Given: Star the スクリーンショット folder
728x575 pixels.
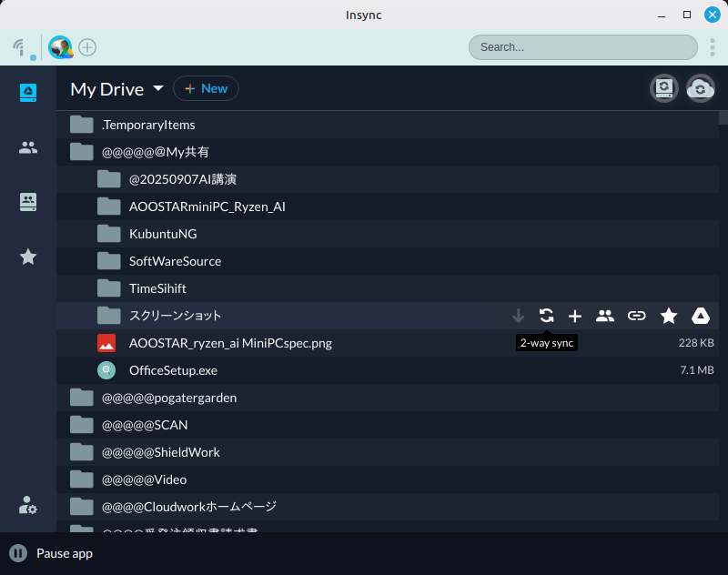Looking at the screenshot, I should pyautogui.click(x=669, y=316).
